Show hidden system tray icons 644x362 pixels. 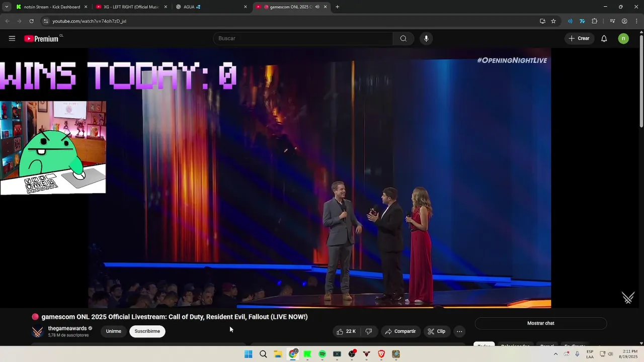point(555,354)
